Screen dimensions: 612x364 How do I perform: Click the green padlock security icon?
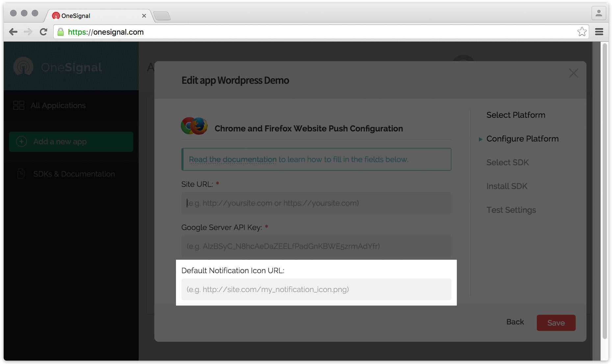61,32
